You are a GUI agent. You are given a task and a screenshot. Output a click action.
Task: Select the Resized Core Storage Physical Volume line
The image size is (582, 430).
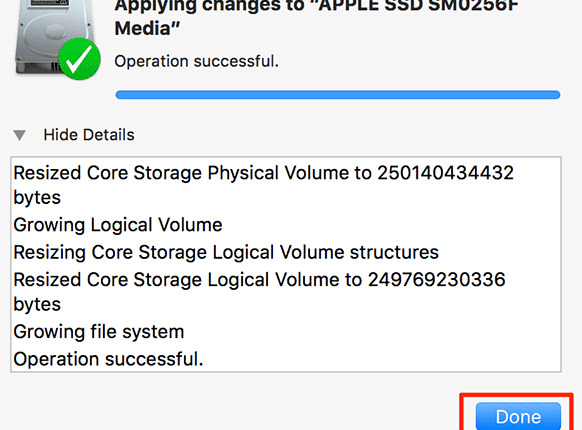click(264, 185)
